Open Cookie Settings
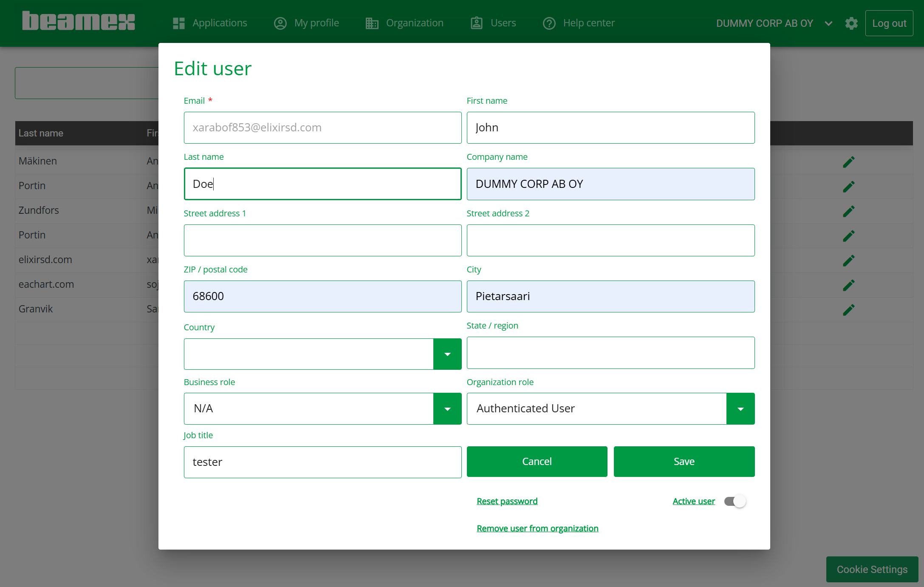 872,570
